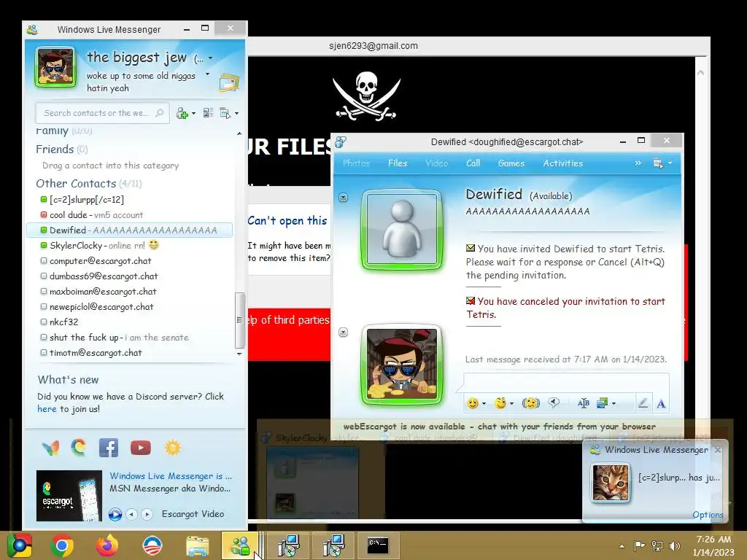The image size is (747, 560).
Task: Click the chat message input box
Action: [566, 382]
